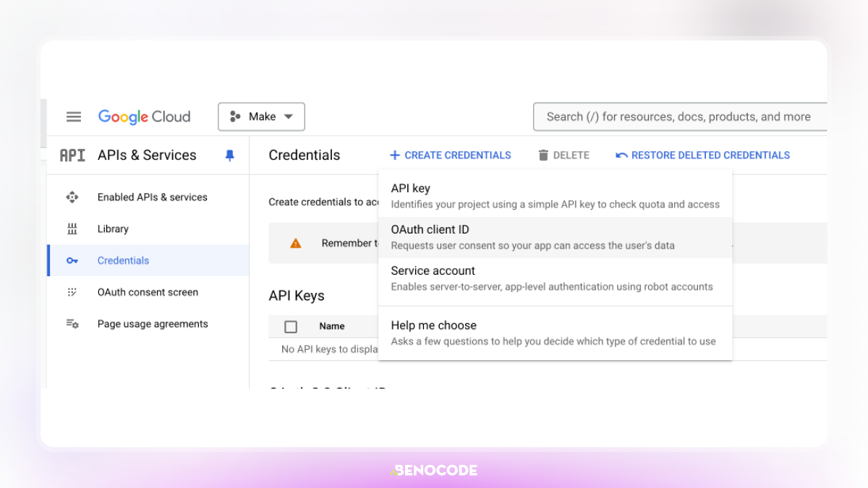Select Credentials in the sidebar
868x488 pixels.
[x=148, y=260]
